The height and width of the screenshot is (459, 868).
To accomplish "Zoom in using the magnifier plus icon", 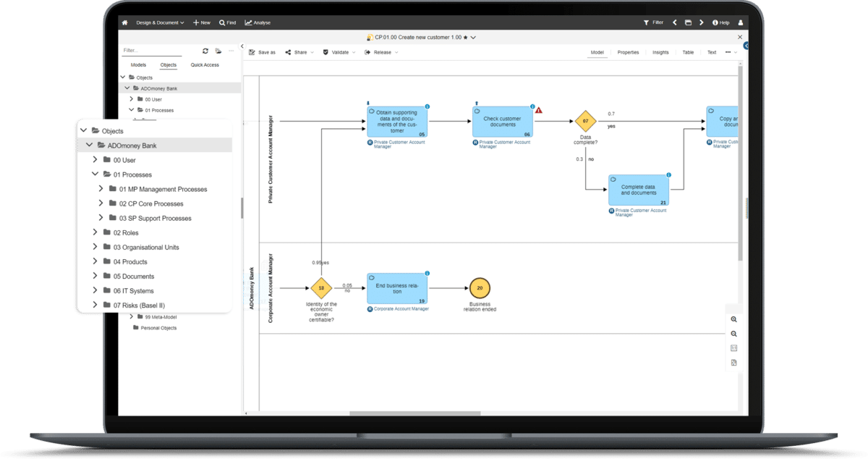I will pyautogui.click(x=733, y=319).
